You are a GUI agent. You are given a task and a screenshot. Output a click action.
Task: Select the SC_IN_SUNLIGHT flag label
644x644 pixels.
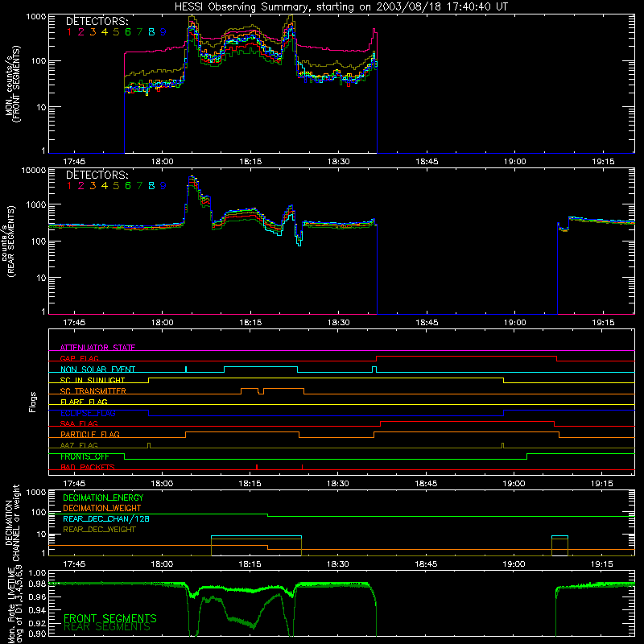click(93, 380)
